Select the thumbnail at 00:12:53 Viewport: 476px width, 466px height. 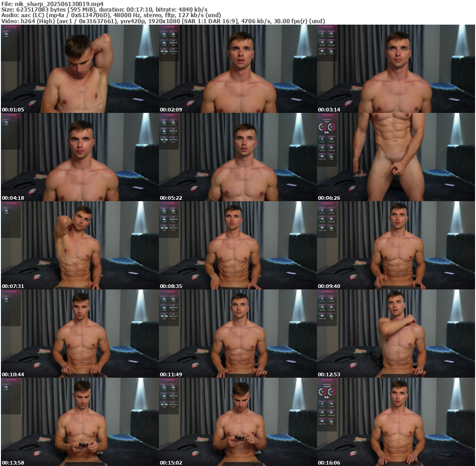pyautogui.click(x=396, y=334)
